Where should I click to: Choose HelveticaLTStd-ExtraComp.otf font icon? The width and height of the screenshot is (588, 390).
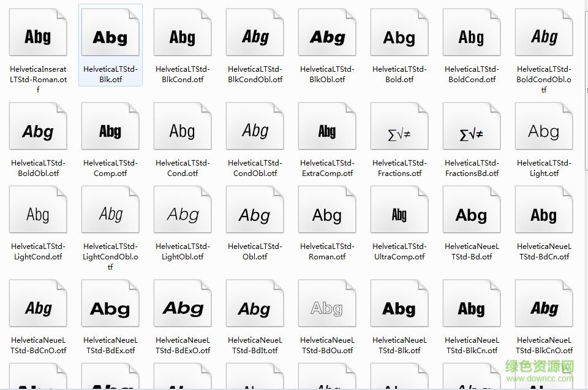pyautogui.click(x=327, y=126)
